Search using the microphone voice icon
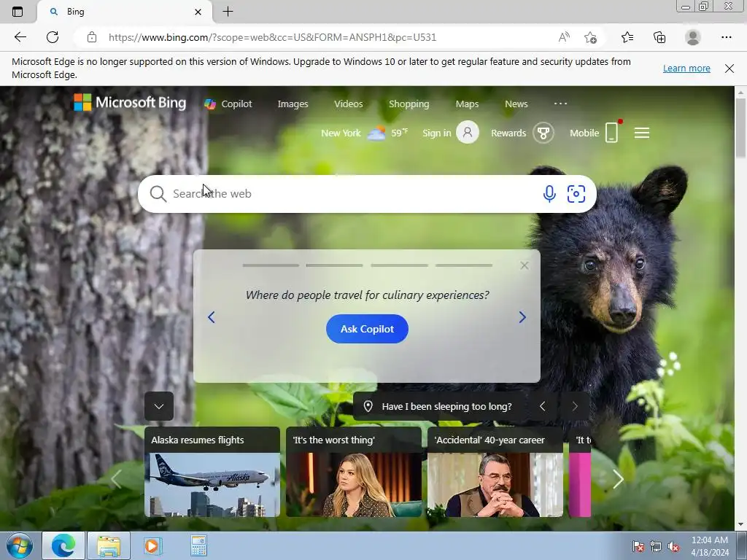Image resolution: width=747 pixels, height=560 pixels. [549, 194]
